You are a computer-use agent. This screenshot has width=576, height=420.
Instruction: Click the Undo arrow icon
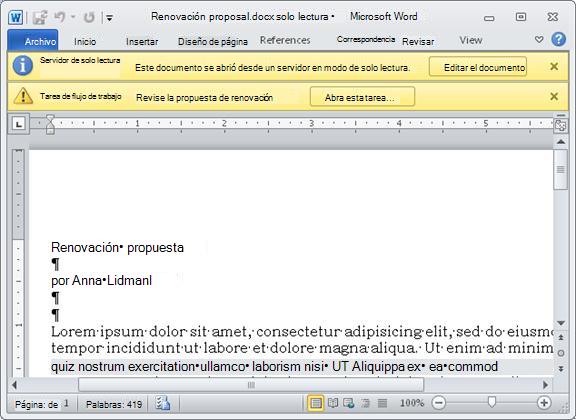[60, 17]
